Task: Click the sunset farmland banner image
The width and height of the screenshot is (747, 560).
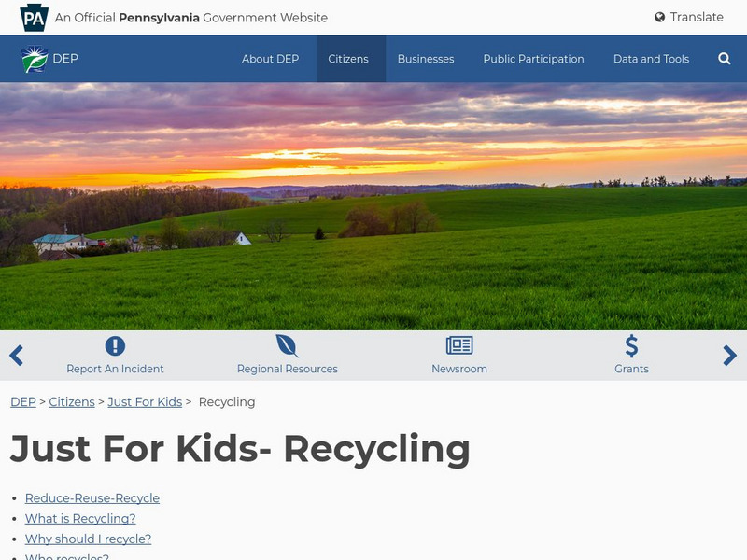Action: [373, 206]
